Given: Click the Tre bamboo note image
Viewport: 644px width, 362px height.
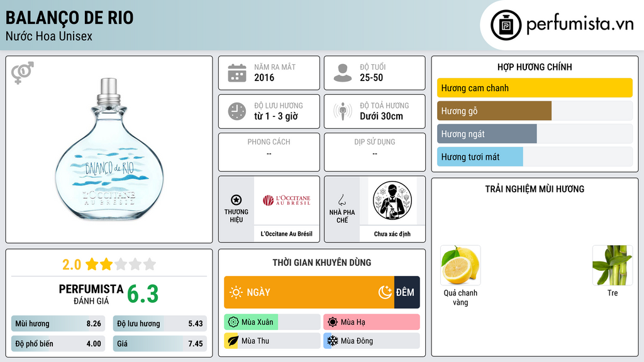Looking at the screenshot, I should click(613, 266).
